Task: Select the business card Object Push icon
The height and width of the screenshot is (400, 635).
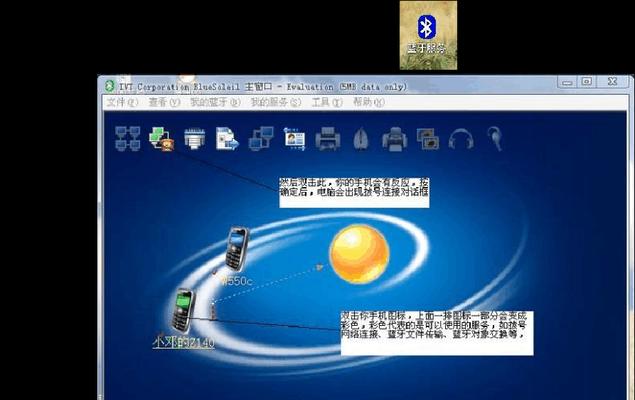Action: (x=294, y=138)
